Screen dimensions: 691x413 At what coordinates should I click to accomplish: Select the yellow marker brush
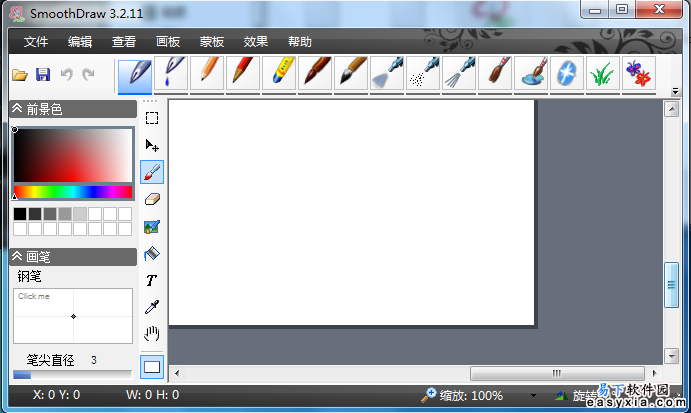coord(279,74)
